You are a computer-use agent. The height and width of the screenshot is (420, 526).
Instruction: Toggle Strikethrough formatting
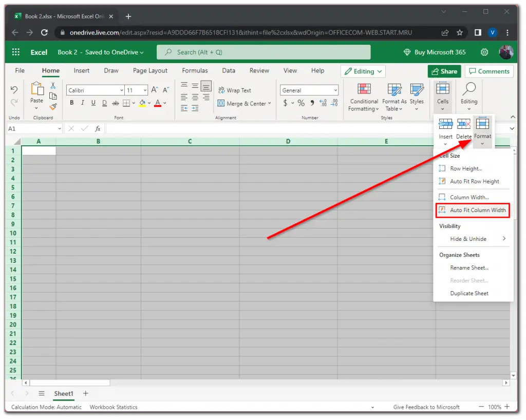point(116,103)
